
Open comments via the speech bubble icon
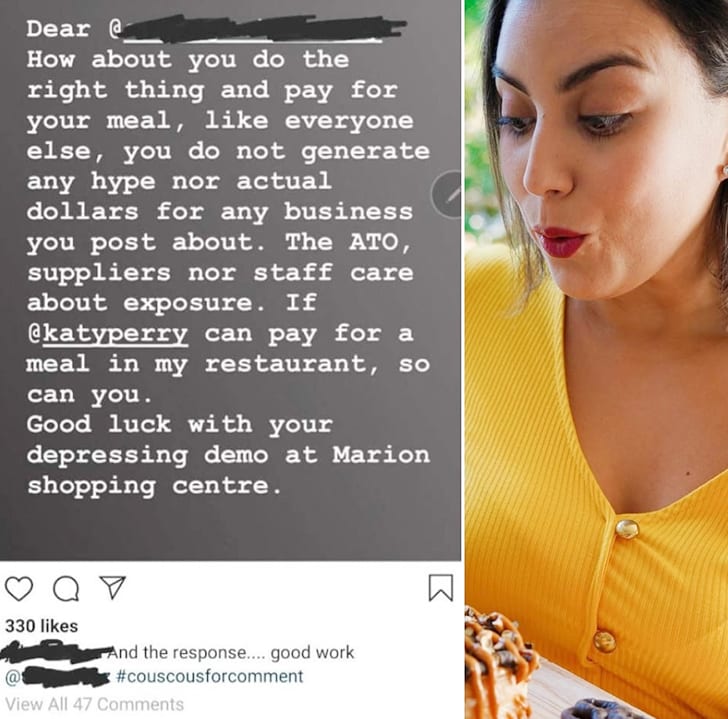click(66, 589)
